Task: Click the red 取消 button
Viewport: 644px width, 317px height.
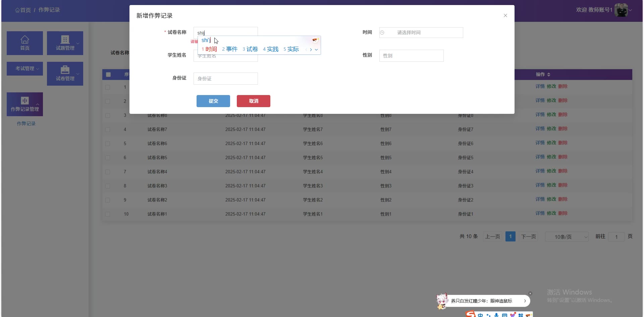Action: (254, 101)
